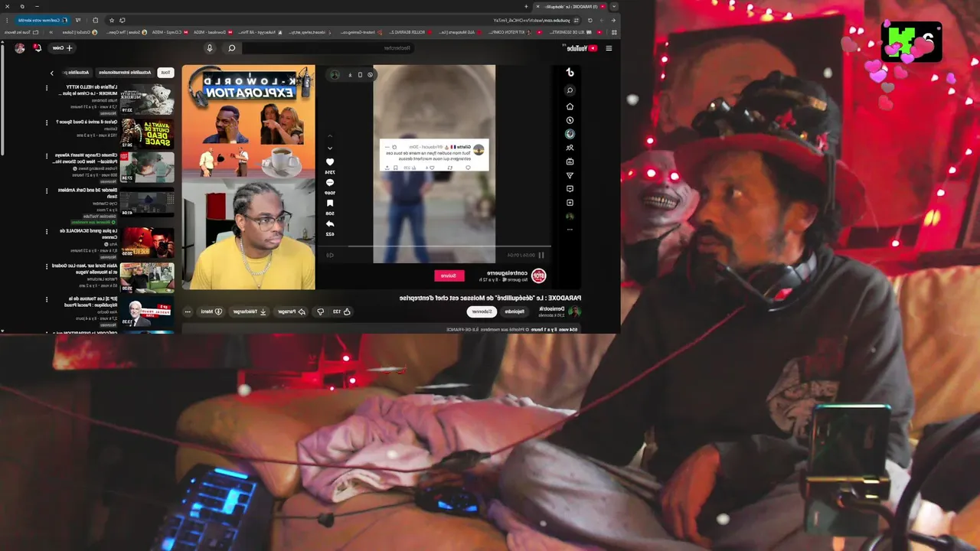The height and width of the screenshot is (551, 980).
Task: Seek on TikTok video progress bar
Action: 434,246
